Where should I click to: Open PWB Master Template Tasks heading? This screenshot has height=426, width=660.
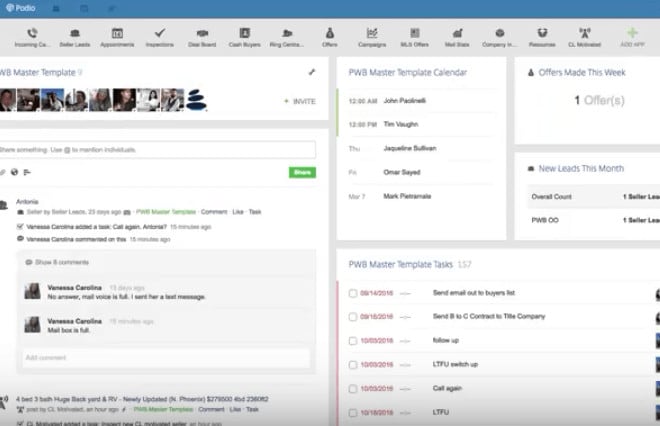click(400, 264)
